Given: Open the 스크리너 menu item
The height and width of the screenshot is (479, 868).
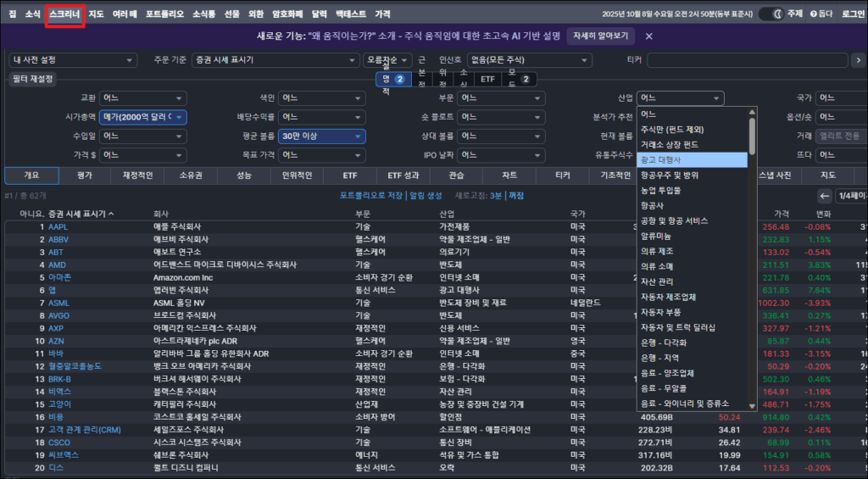Looking at the screenshot, I should coord(65,14).
